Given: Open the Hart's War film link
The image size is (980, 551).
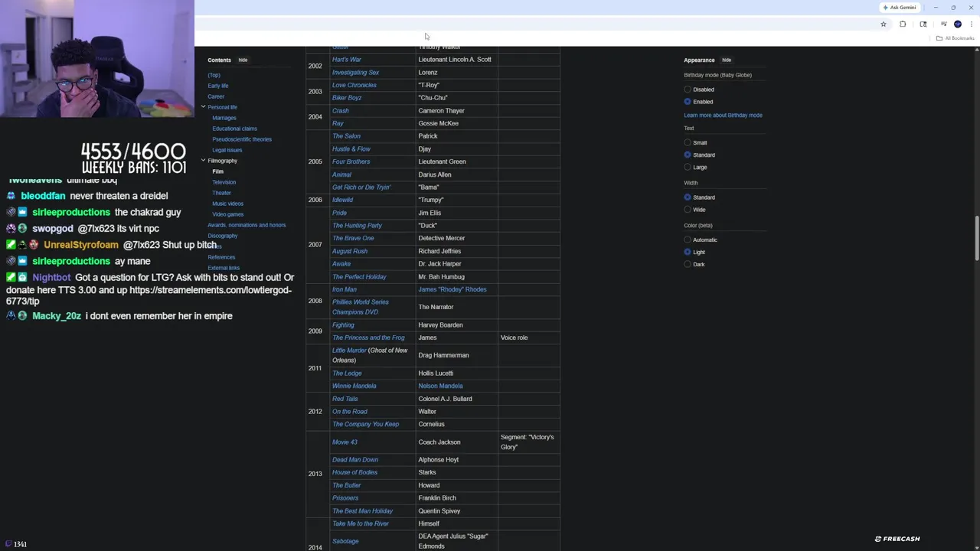Looking at the screenshot, I should [347, 60].
